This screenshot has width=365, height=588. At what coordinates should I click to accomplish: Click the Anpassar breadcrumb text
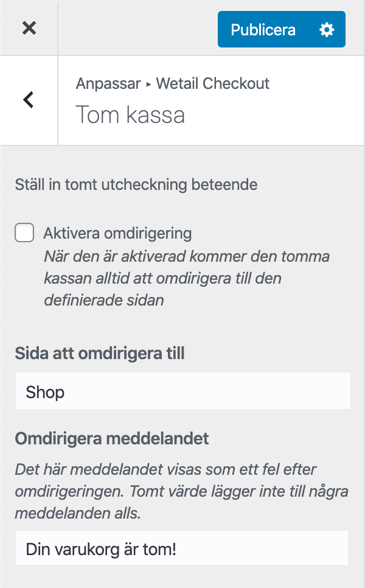pos(108,84)
